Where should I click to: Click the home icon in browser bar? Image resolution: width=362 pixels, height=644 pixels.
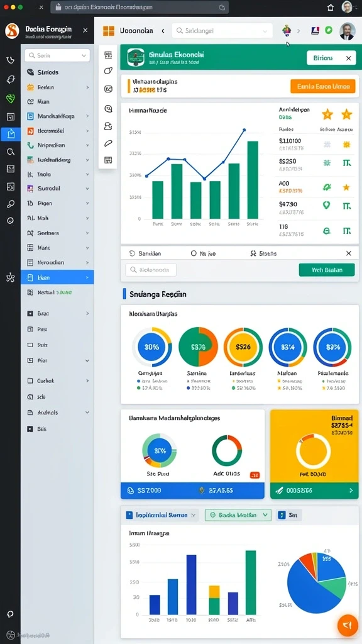pyautogui.click(x=331, y=8)
